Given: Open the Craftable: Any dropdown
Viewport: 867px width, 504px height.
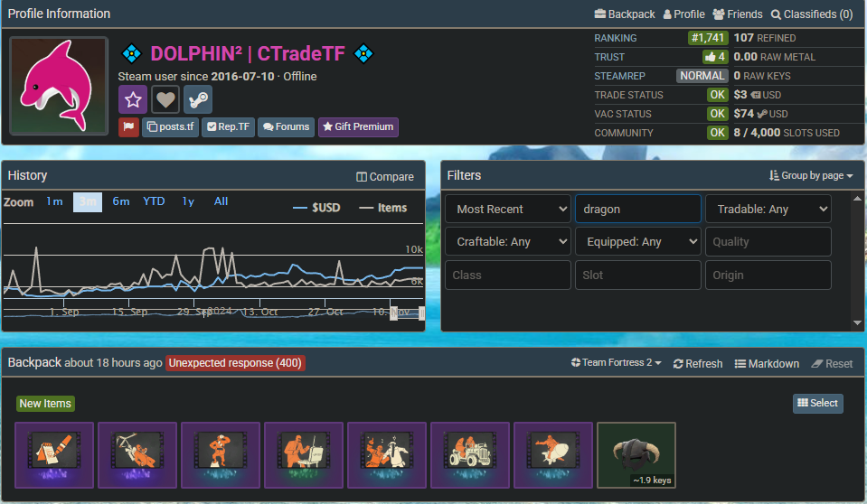Looking at the screenshot, I should tap(507, 242).
